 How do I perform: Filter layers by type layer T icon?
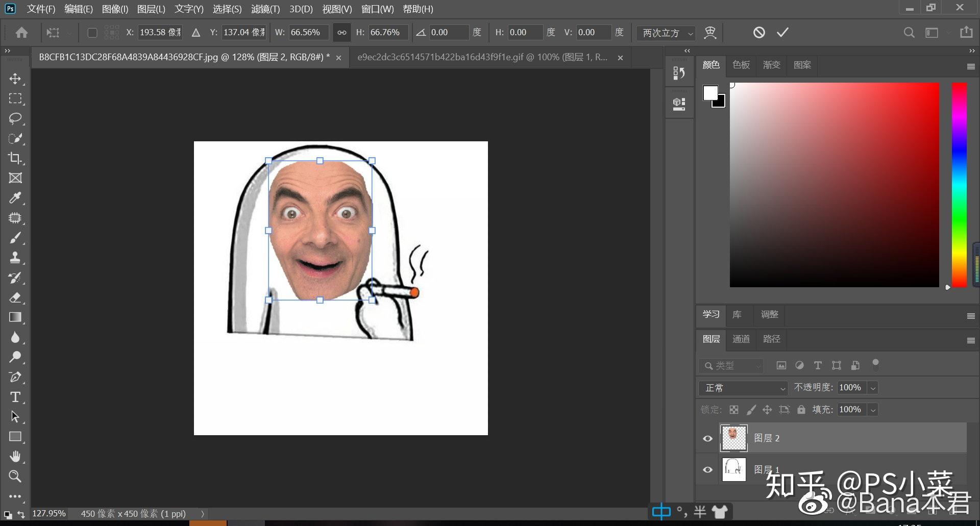click(818, 365)
